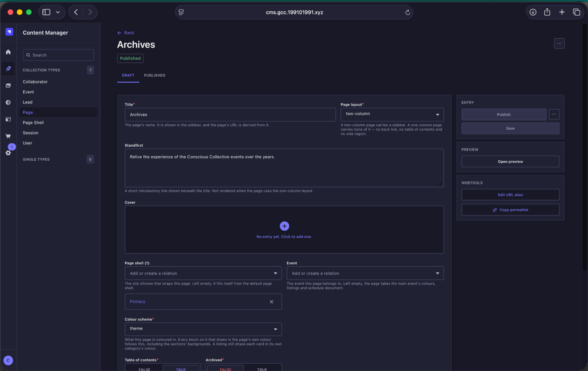Expand the Event relation dropdown
Viewport: 588px width, 371px height.
click(x=365, y=273)
